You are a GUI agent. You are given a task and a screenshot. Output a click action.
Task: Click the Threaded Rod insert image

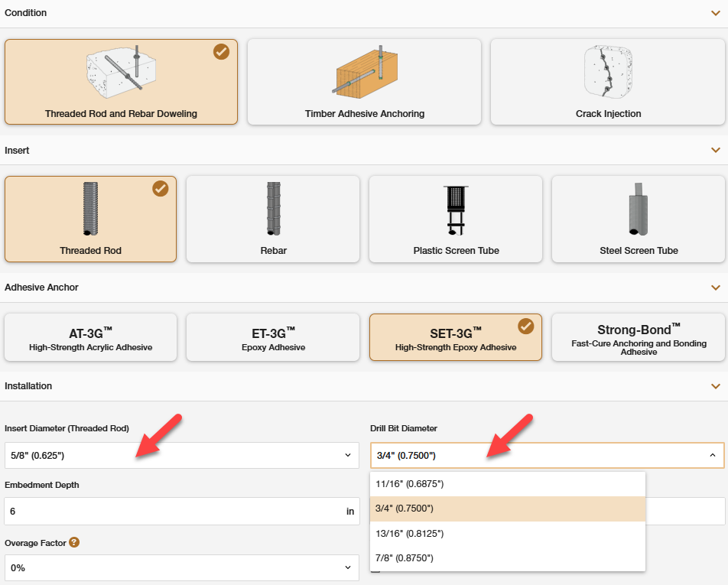coord(91,209)
